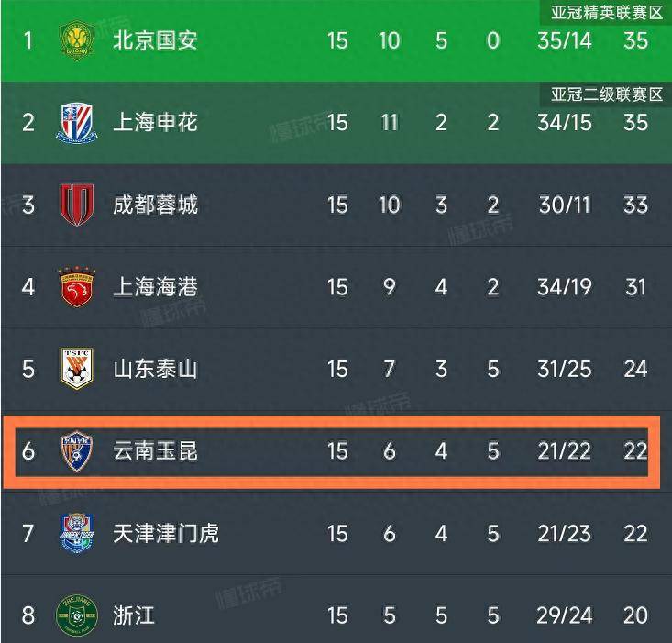Click highlighted team name 云南玉昆
The height and width of the screenshot is (643, 672).
coord(155,451)
